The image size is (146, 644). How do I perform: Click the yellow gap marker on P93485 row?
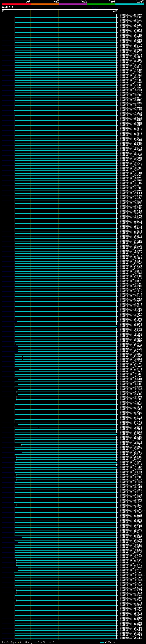click(x=46, y=330)
